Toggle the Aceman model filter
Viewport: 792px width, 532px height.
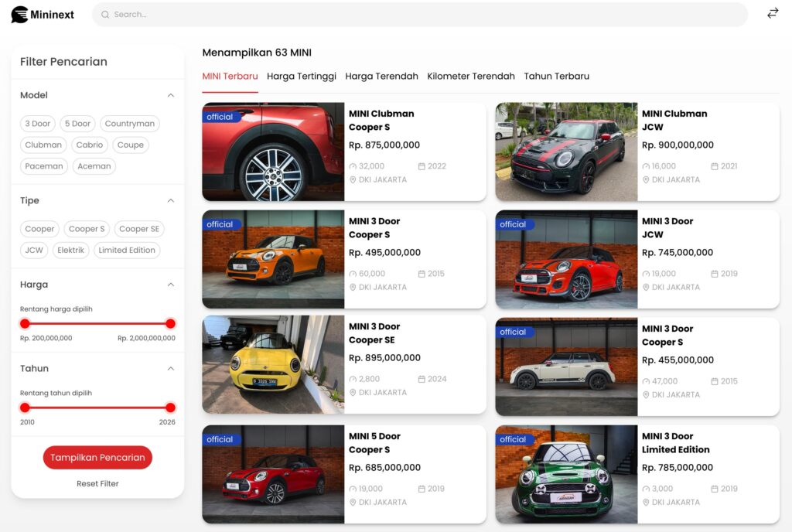pos(94,166)
